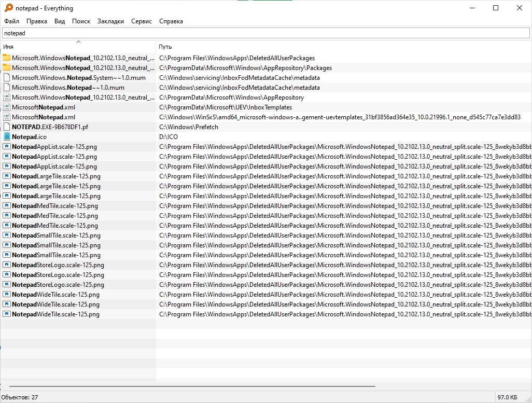This screenshot has height=403, width=532.
Task: Click the Everything magnifier icon in title bar
Action: [8, 8]
